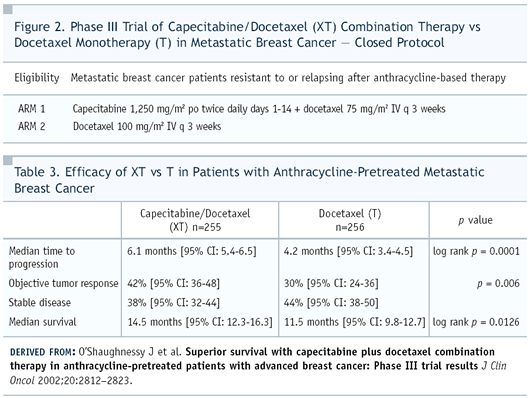Select the Median time to progression row label

(42, 258)
